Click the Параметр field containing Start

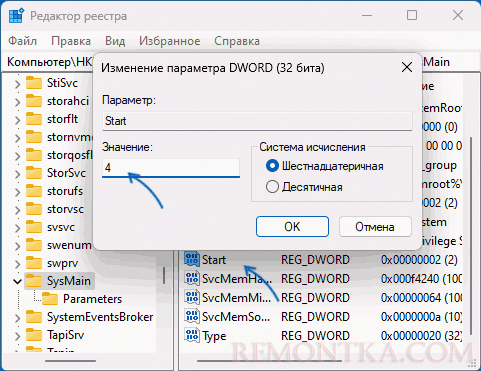point(257,121)
